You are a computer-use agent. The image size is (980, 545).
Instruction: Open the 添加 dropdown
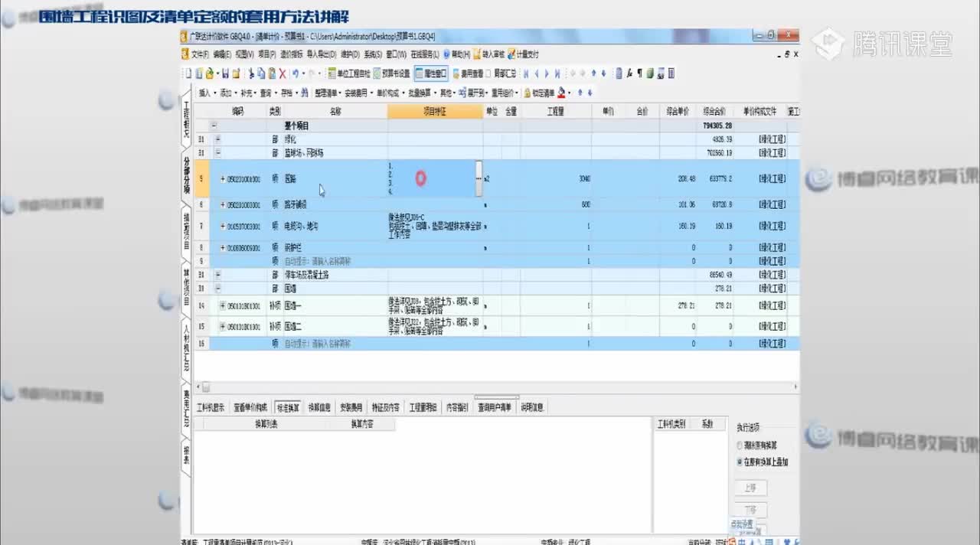pos(227,93)
